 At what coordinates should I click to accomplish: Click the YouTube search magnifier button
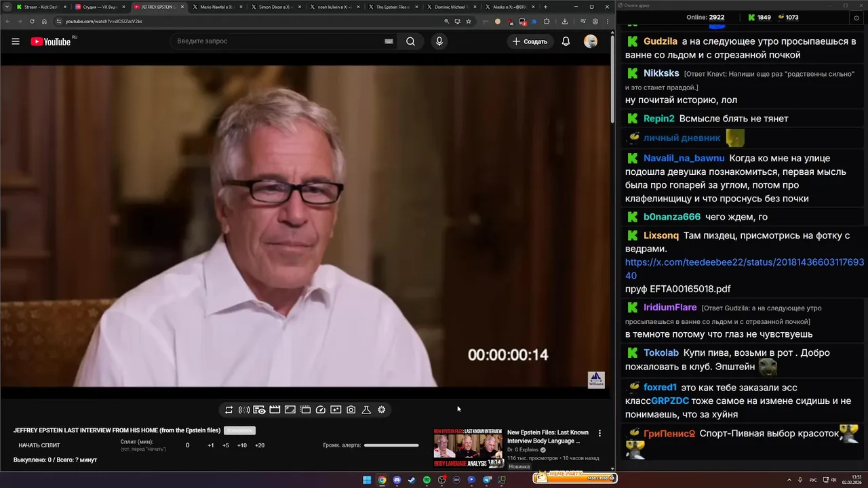410,41
